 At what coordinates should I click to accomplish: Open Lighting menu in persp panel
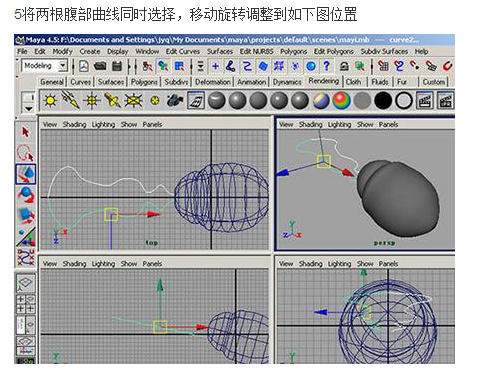click(x=339, y=124)
